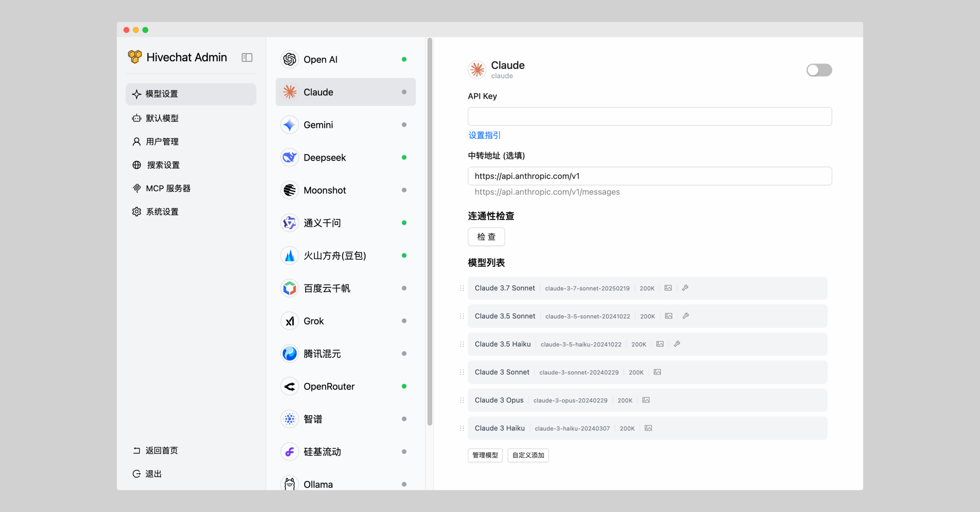
Task: Open the 设置指引 link
Action: point(484,135)
